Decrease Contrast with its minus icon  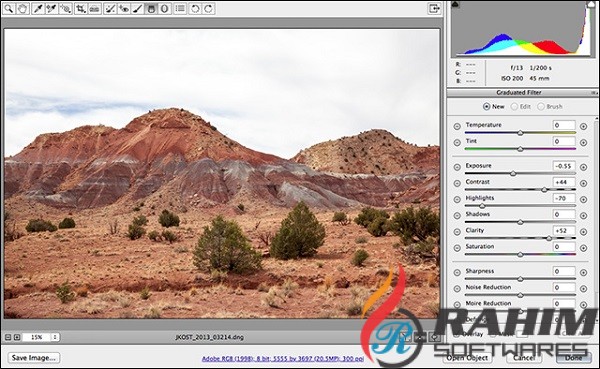(x=457, y=183)
